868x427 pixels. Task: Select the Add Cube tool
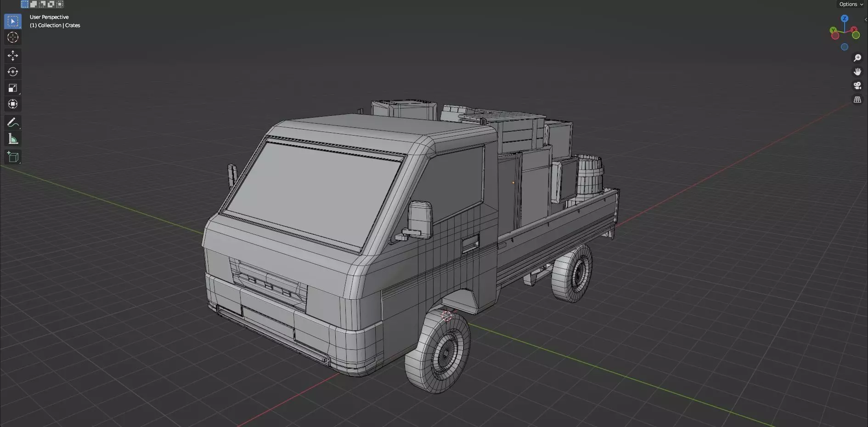tap(13, 157)
